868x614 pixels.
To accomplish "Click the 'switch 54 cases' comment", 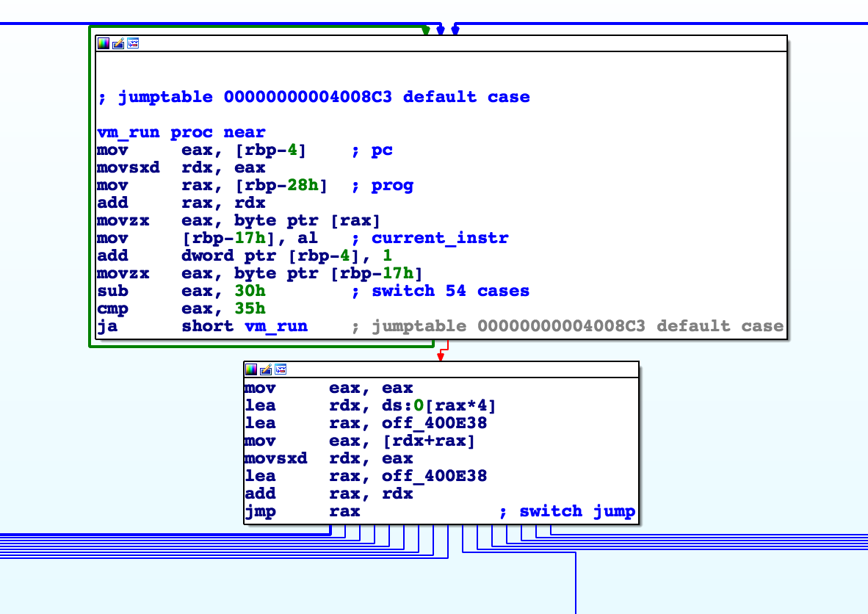I will click(450, 291).
